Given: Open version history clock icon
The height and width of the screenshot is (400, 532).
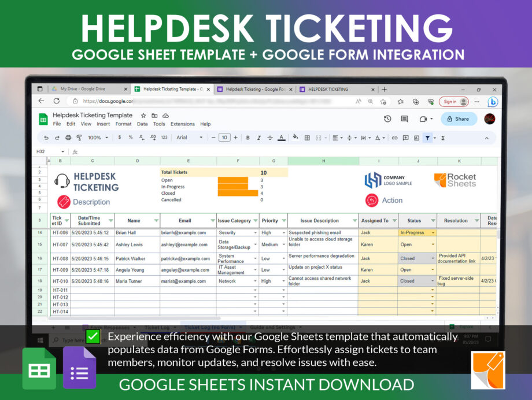Looking at the screenshot, I should click(387, 118).
